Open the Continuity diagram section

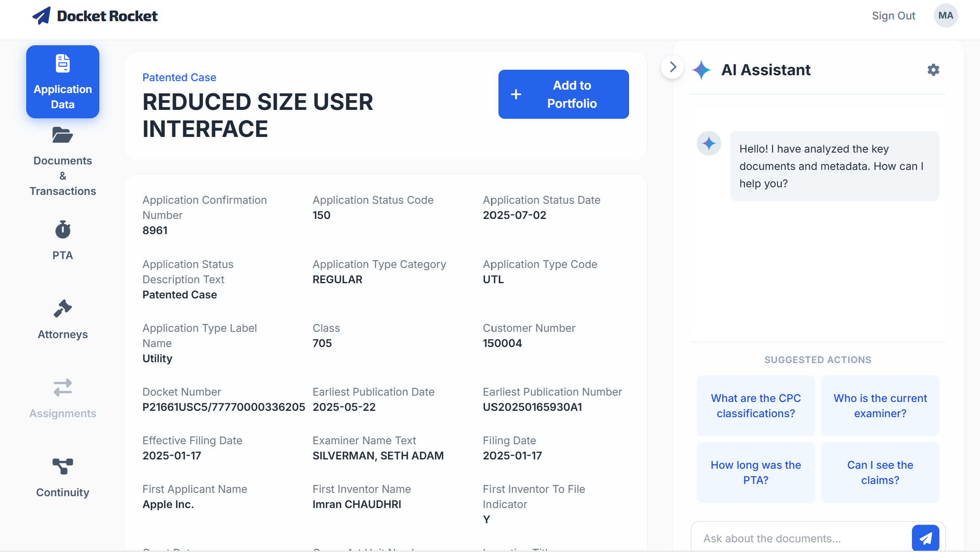[x=63, y=467]
